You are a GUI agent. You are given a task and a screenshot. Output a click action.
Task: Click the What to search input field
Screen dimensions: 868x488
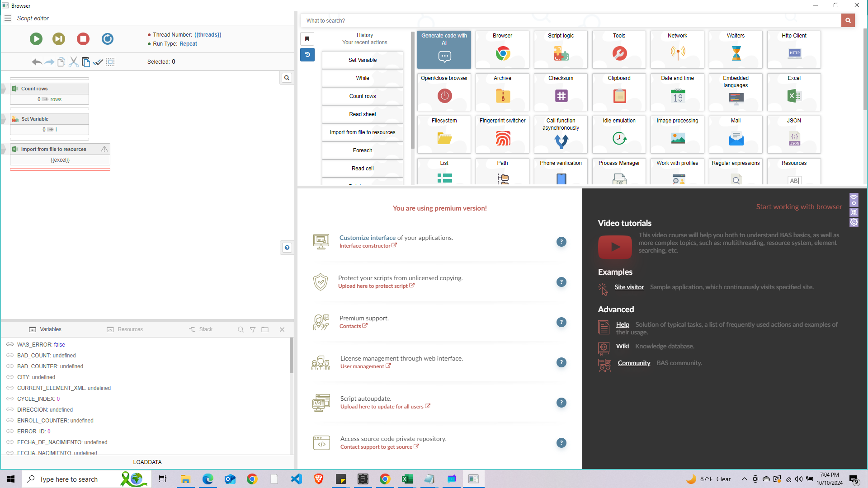[571, 21]
